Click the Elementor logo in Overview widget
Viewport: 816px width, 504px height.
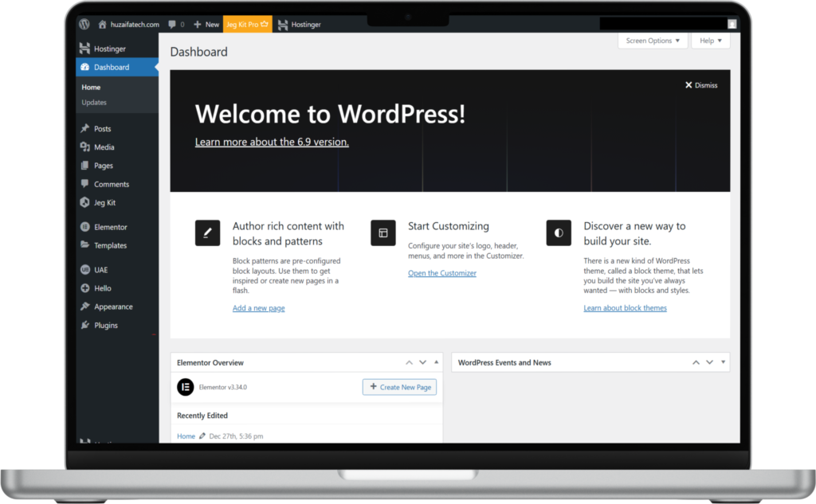[185, 387]
